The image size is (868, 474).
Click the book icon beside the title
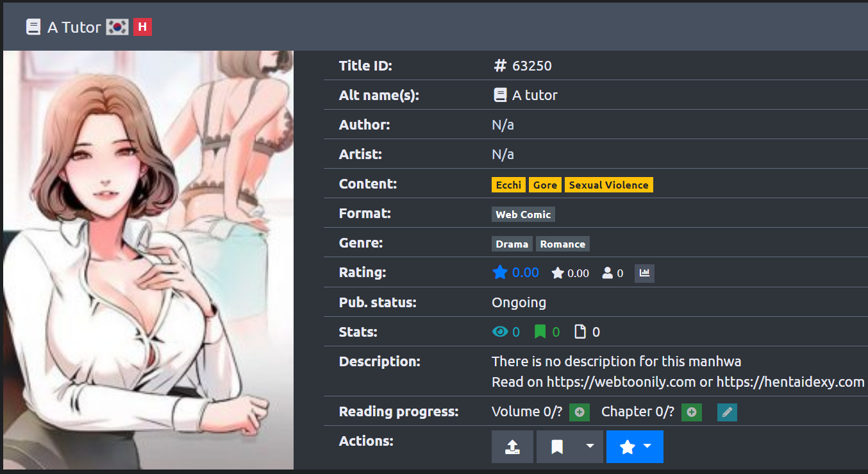[x=33, y=27]
